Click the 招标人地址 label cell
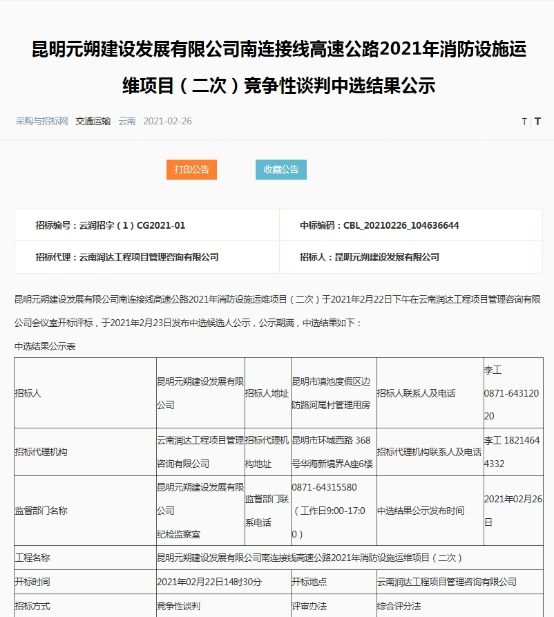Viewport: 554px width, 617px height. 268,393
